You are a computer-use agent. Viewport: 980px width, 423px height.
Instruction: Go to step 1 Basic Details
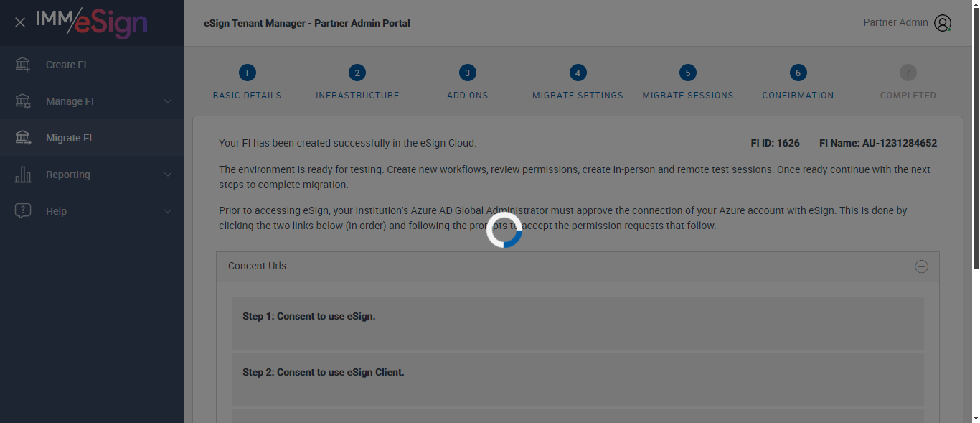[247, 73]
